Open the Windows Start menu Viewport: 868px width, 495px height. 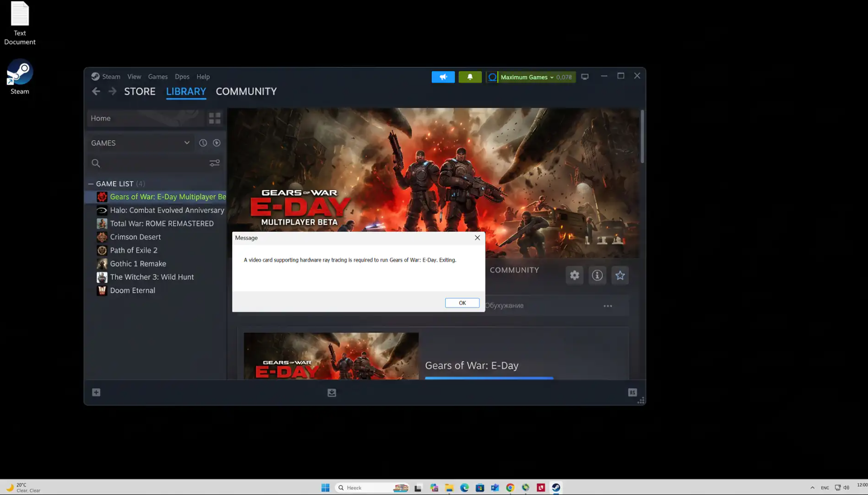point(325,488)
